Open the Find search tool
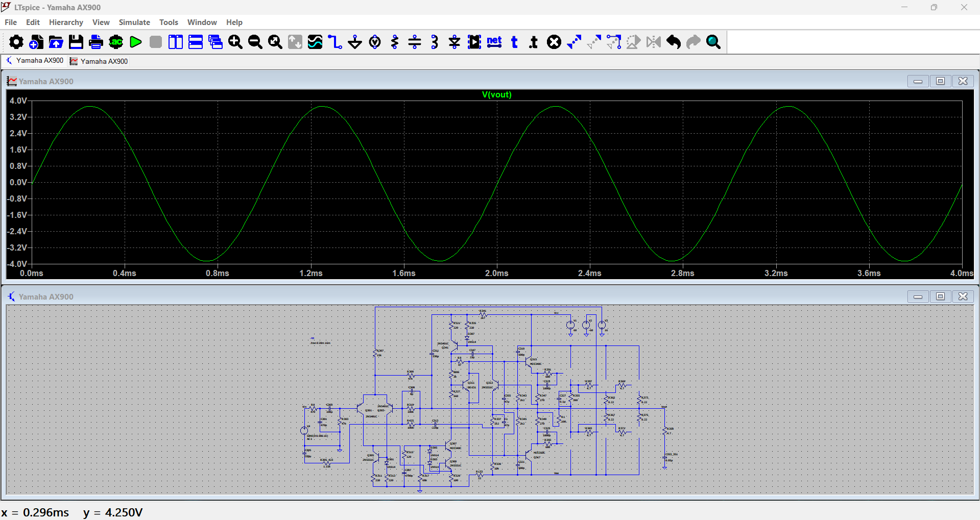This screenshot has width=980, height=520. point(713,42)
